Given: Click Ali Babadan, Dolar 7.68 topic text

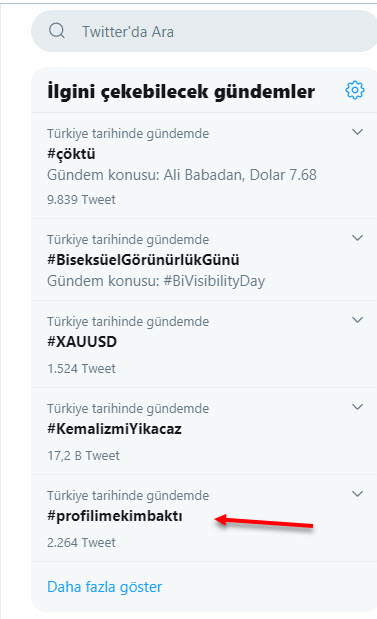Looking at the screenshot, I should coord(240,175).
